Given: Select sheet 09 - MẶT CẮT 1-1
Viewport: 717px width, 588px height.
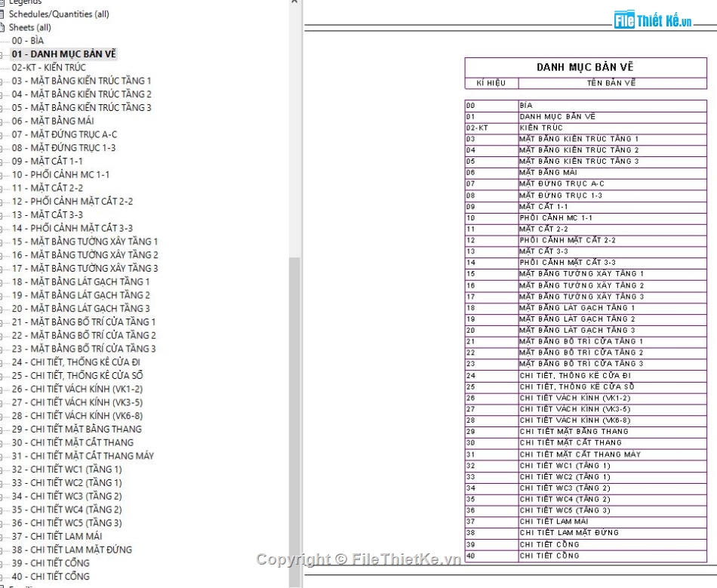Looking at the screenshot, I should tap(47, 161).
